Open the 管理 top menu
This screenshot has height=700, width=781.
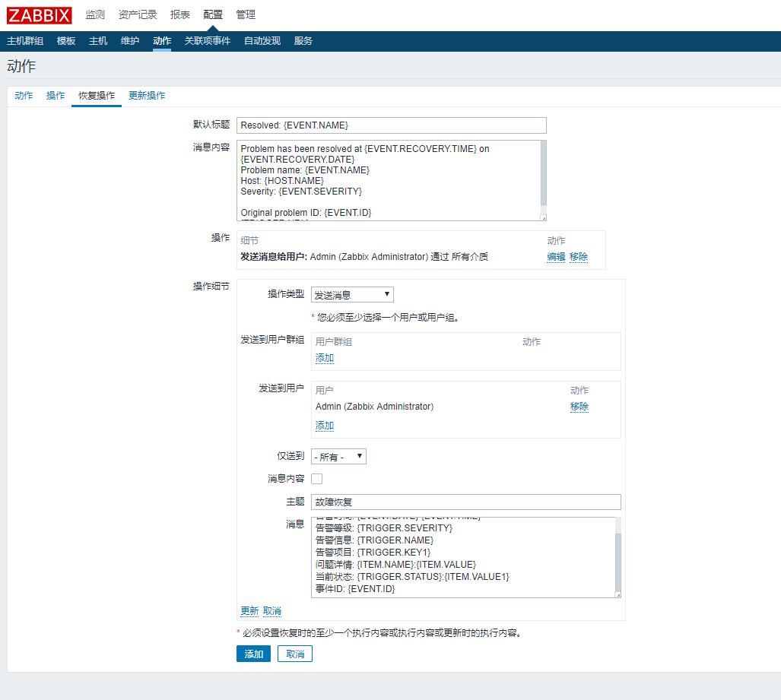246,15
